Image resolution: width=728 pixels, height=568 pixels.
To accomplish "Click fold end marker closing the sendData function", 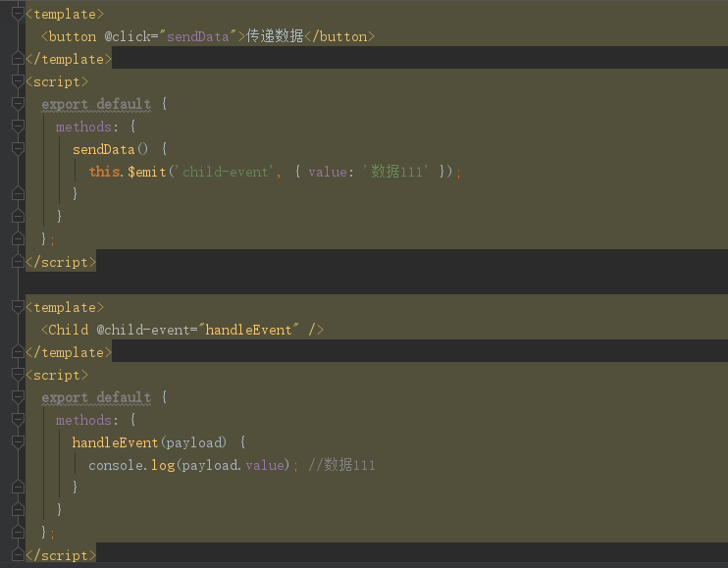I will click(18, 193).
